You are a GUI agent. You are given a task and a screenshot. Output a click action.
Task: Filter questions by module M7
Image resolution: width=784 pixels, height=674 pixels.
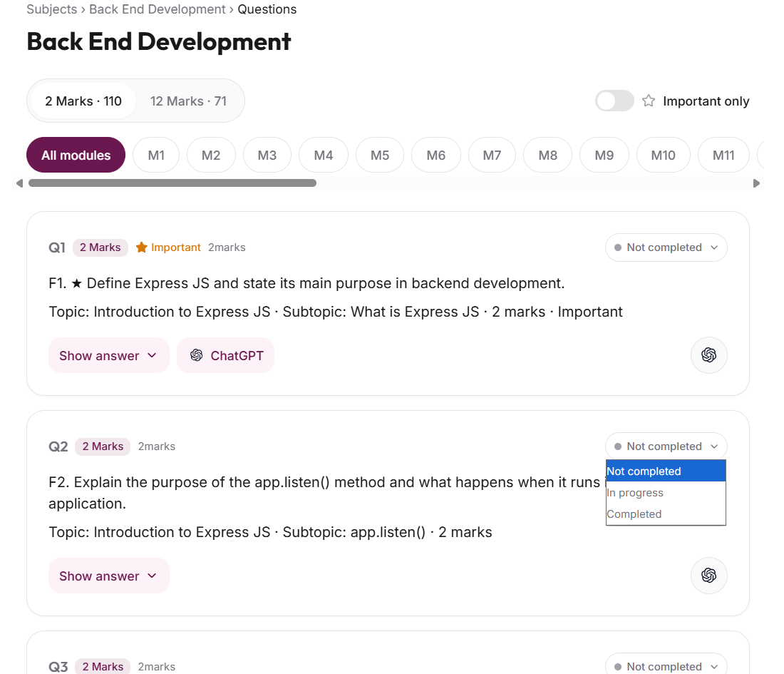coord(492,155)
